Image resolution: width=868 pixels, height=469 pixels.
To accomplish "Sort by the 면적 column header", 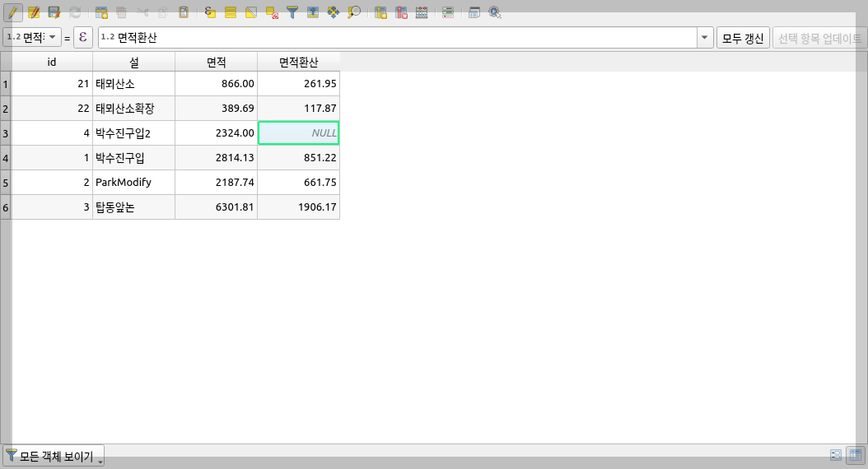I will pos(217,62).
